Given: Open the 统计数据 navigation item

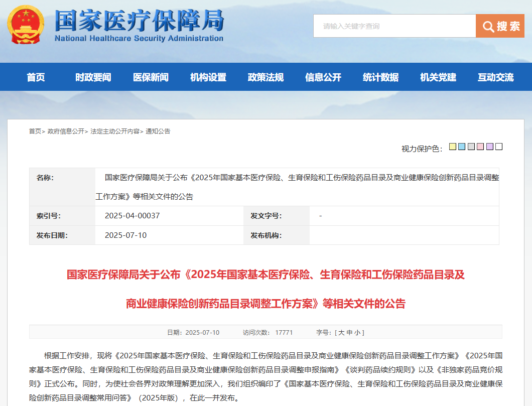Looking at the screenshot, I should pos(380,77).
